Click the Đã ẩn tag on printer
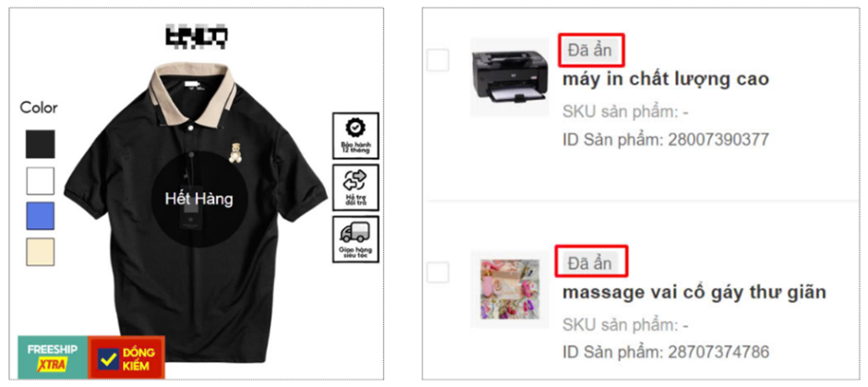This screenshot has width=868, height=387. [x=591, y=51]
